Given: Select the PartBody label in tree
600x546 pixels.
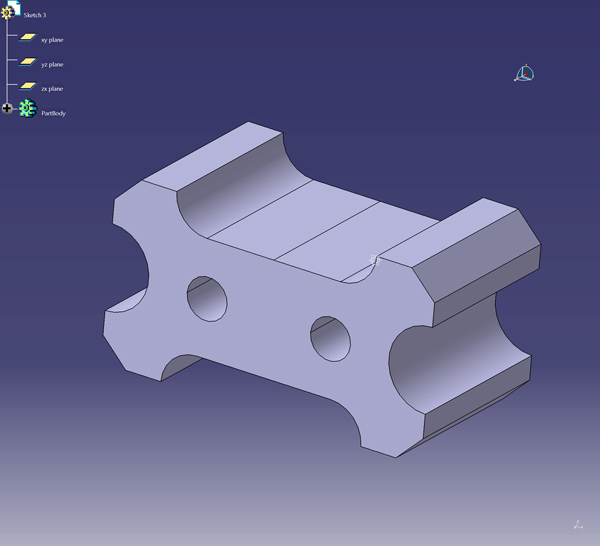Looking at the screenshot, I should (x=53, y=113).
